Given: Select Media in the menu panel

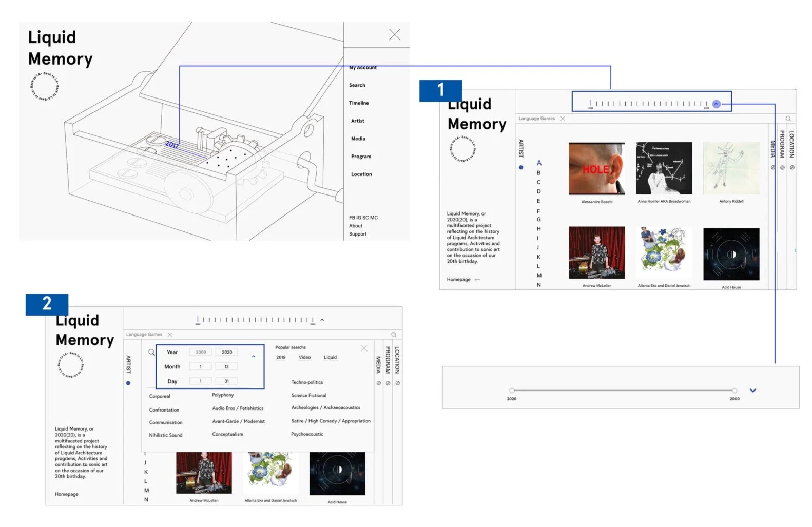Looking at the screenshot, I should 358,139.
